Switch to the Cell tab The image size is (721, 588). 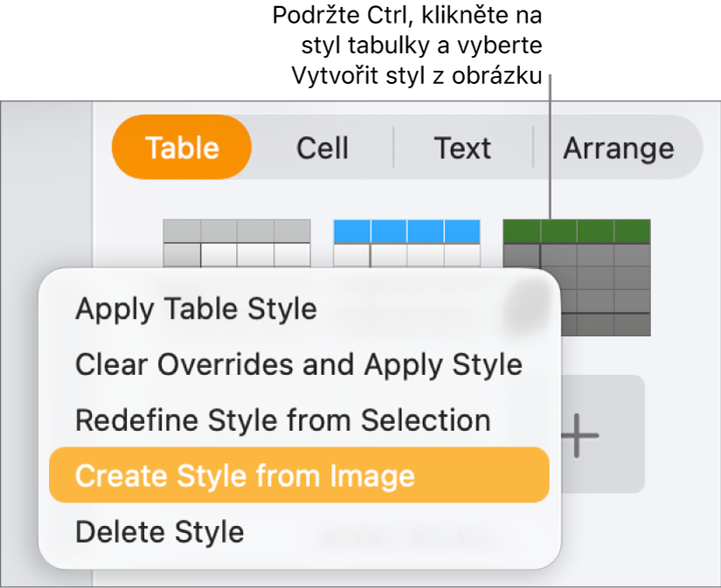[322, 148]
